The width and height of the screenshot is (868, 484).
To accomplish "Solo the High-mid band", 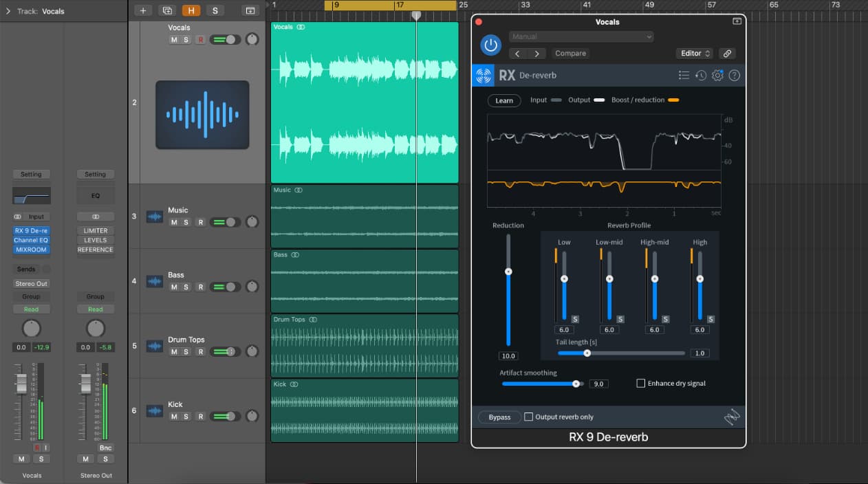I will (666, 319).
